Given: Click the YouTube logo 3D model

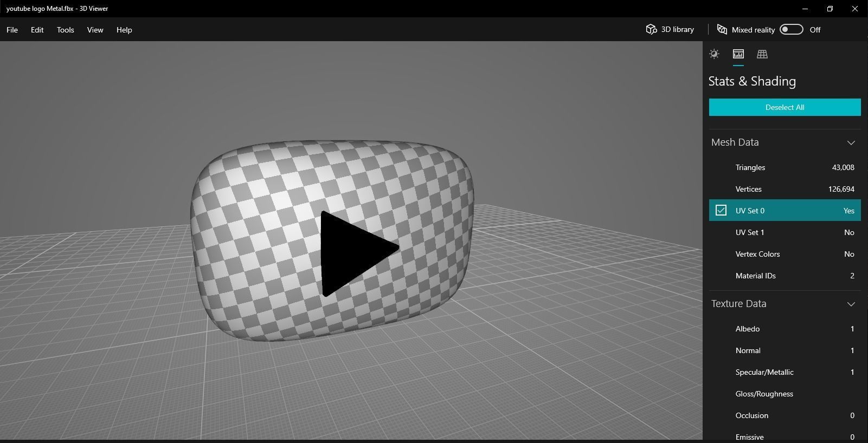Looking at the screenshot, I should coord(332,240).
